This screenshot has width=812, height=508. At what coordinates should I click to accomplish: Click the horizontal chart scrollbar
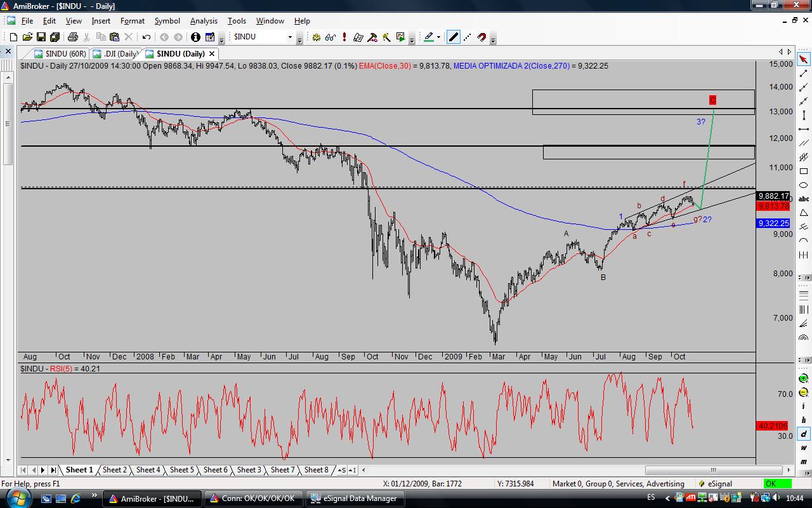tap(712, 470)
